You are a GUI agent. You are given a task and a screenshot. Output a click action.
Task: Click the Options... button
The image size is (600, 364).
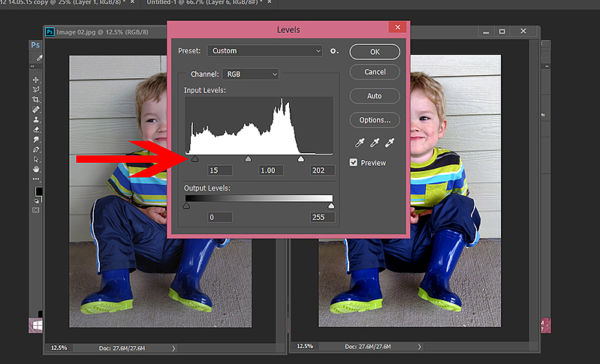click(375, 120)
